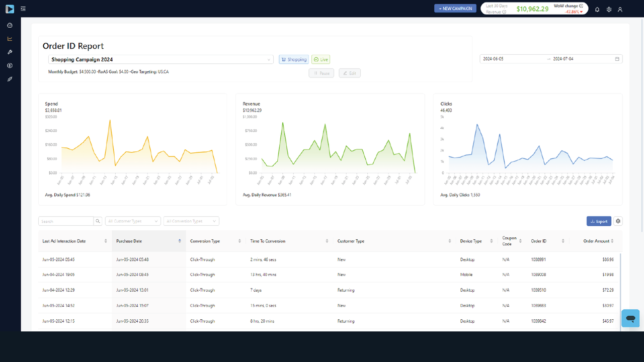
Task: Click the table search field
Action: [x=66, y=221]
